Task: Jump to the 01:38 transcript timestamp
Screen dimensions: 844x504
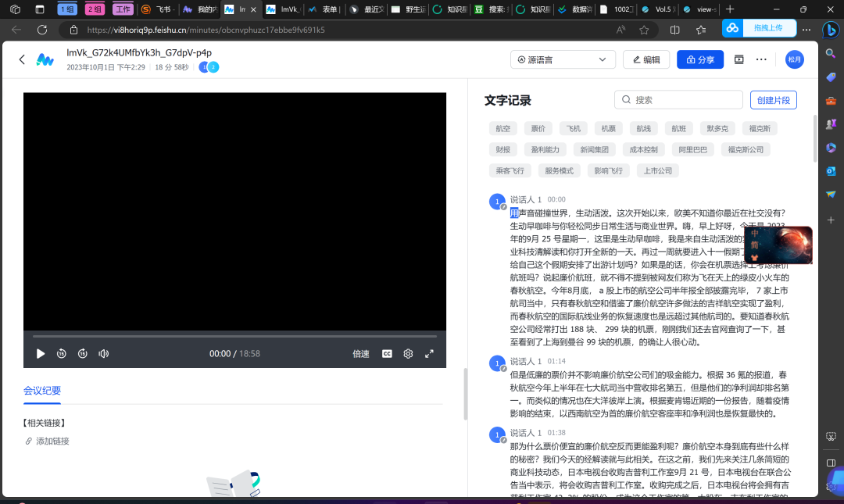Action: point(556,433)
